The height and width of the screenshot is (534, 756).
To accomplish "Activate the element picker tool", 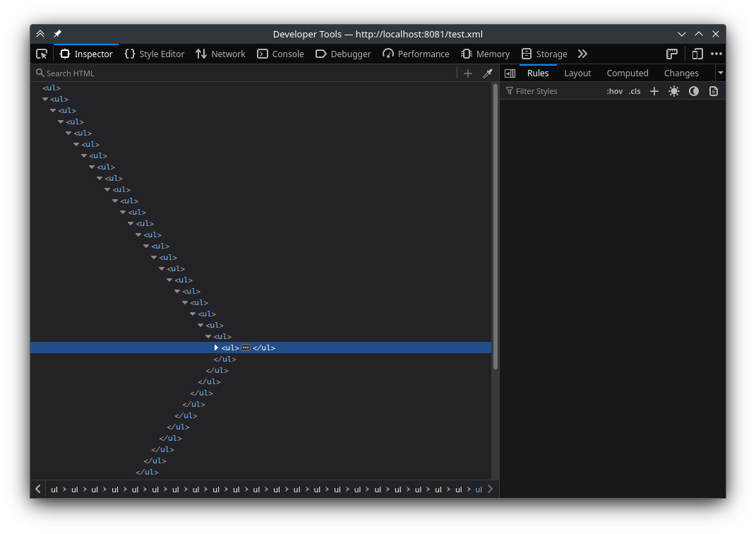I will [x=42, y=54].
